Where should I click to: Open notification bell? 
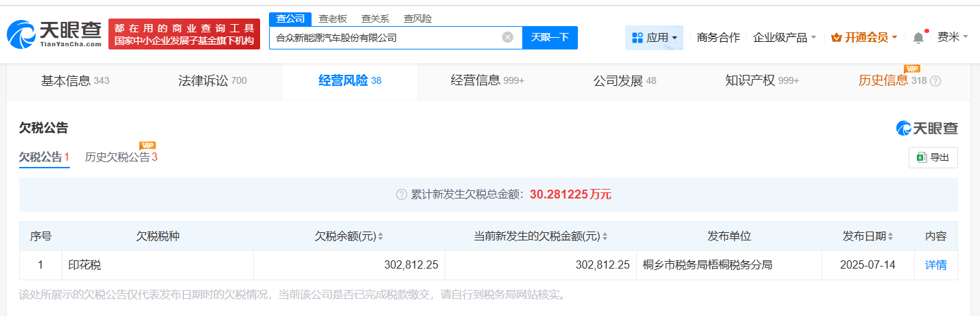click(918, 38)
